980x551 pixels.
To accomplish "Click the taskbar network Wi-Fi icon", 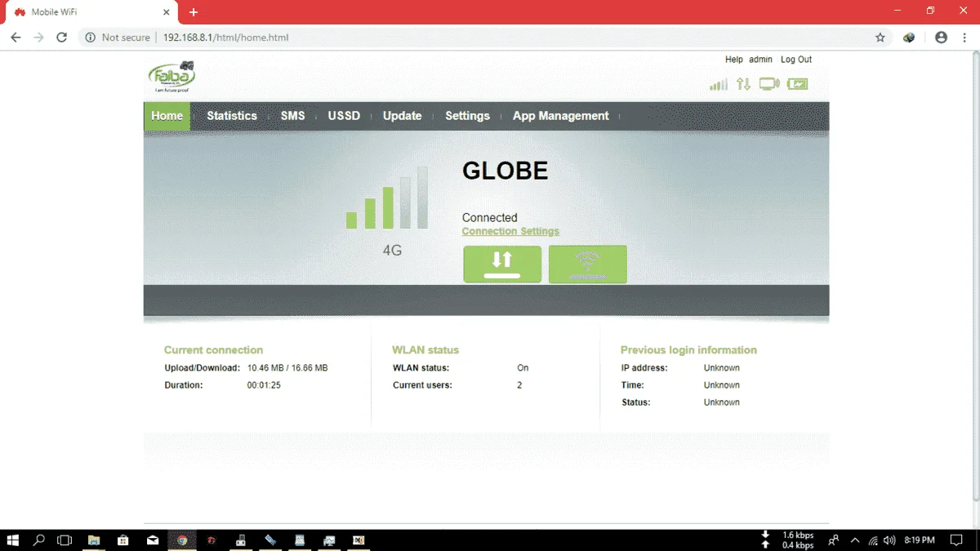I will [x=873, y=540].
